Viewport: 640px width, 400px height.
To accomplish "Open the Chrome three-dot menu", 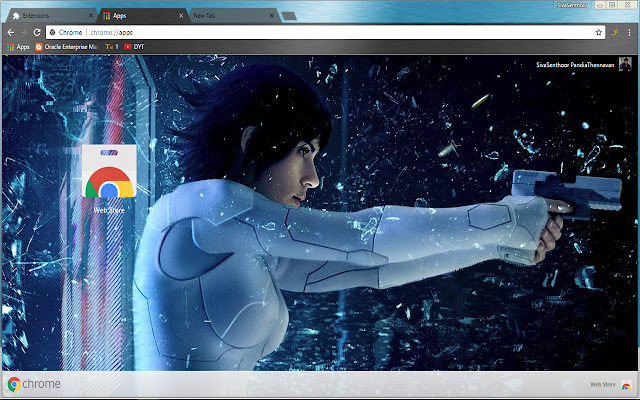I will [629, 32].
